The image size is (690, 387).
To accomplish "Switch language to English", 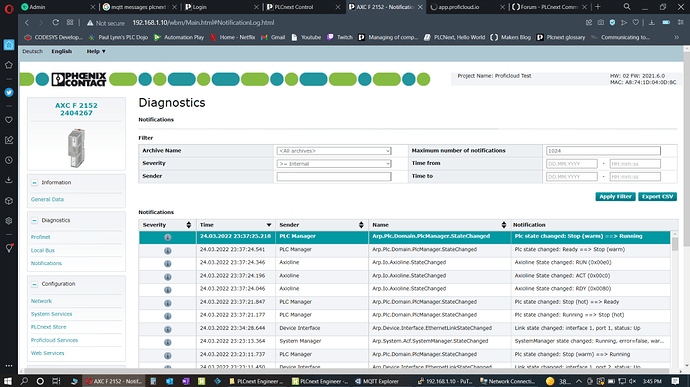I will [x=62, y=52].
